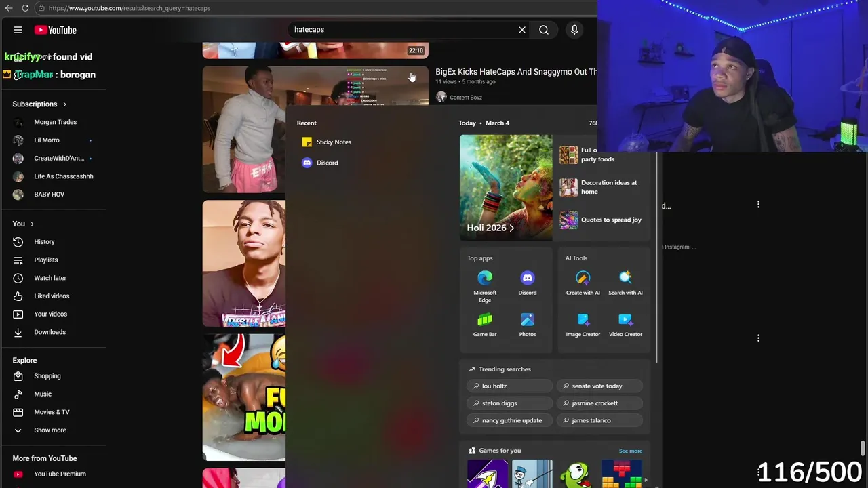Open the Holi 2026 featured card

[x=506, y=188]
